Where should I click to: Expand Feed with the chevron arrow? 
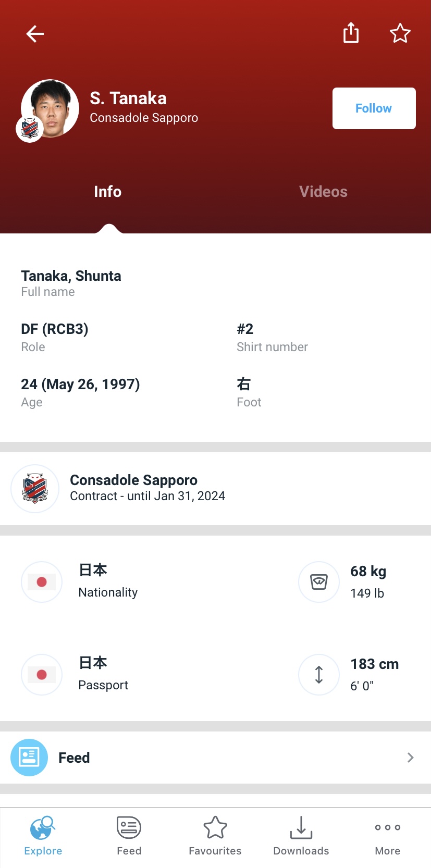[x=410, y=758]
